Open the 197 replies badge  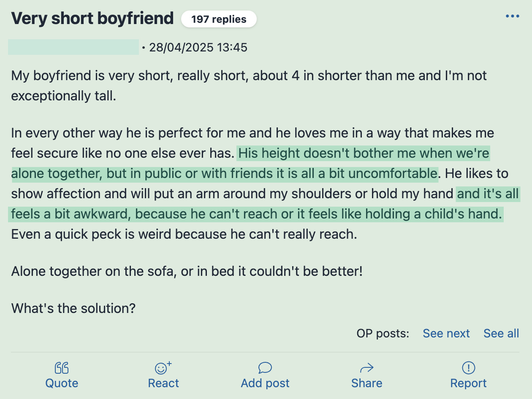[219, 19]
